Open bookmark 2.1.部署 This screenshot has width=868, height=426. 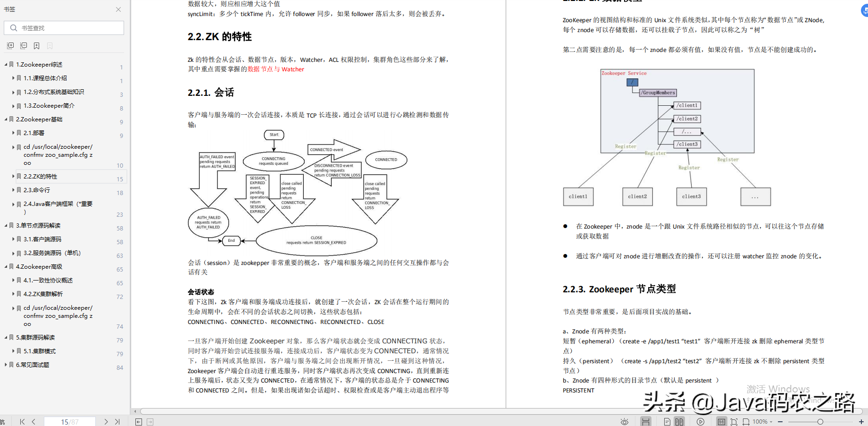pyautogui.click(x=34, y=133)
